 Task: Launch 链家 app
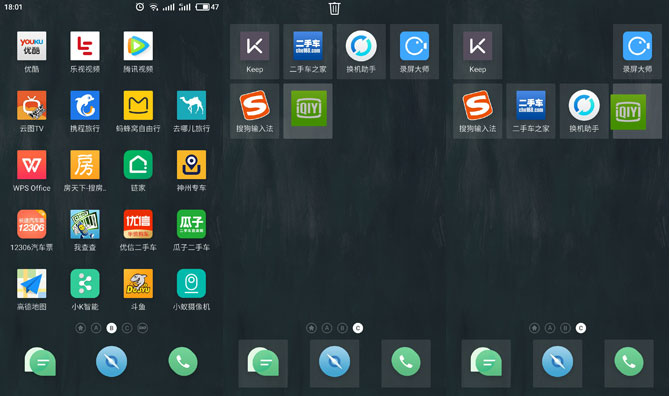pos(138,164)
